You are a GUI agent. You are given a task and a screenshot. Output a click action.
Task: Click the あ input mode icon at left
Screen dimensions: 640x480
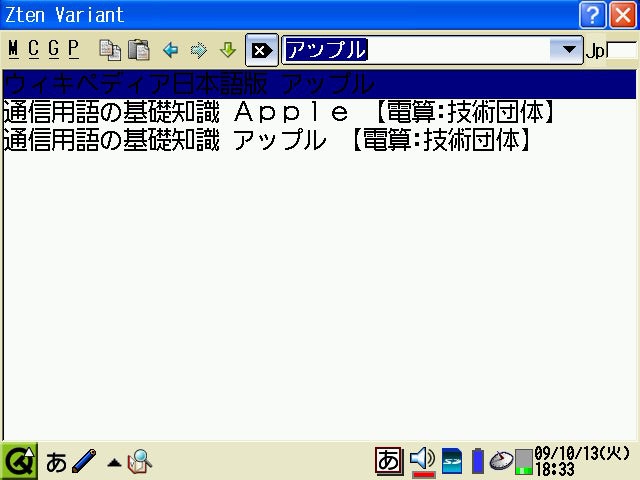(x=56, y=462)
